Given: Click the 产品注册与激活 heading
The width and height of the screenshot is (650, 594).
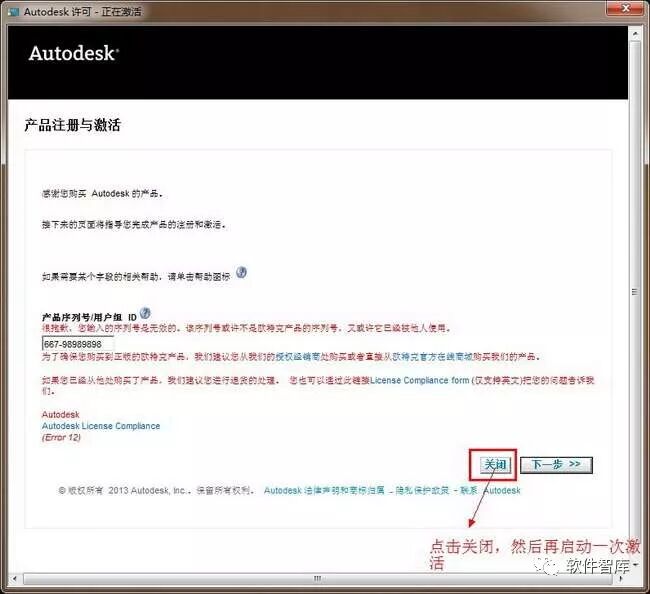Looking at the screenshot, I should (x=73, y=125).
